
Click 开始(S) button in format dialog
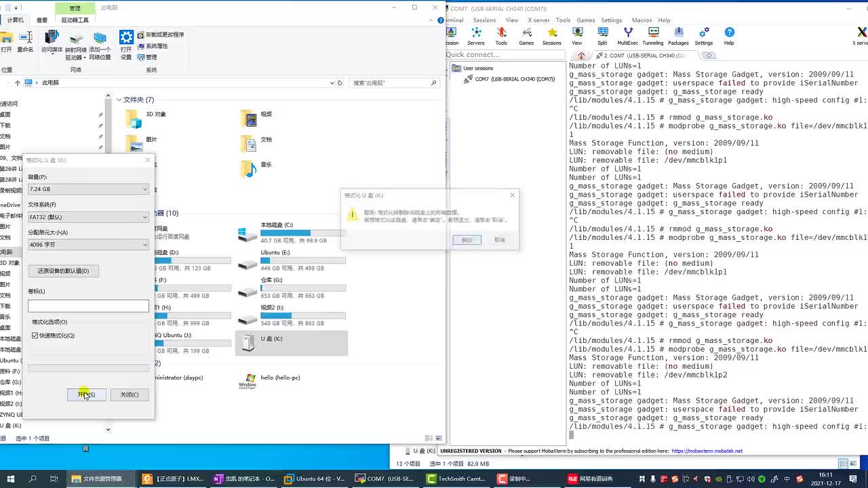point(86,394)
